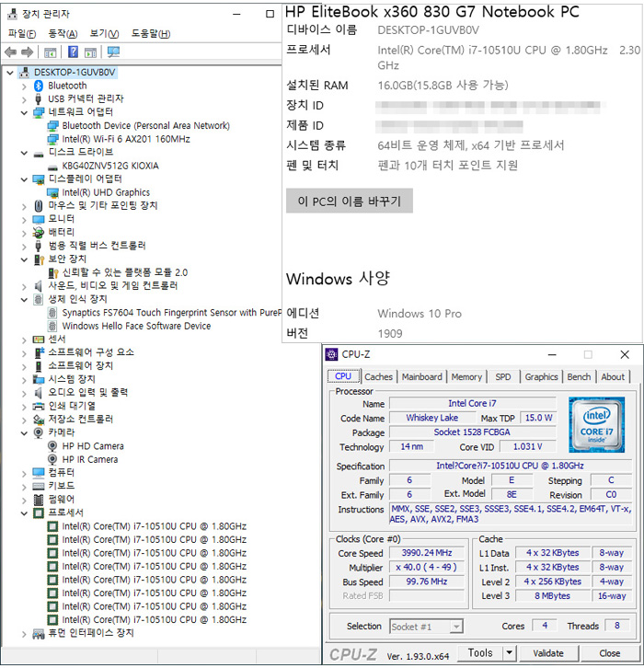Collapse the 보안 장치 node
644x668 pixels.
pos(24,259)
